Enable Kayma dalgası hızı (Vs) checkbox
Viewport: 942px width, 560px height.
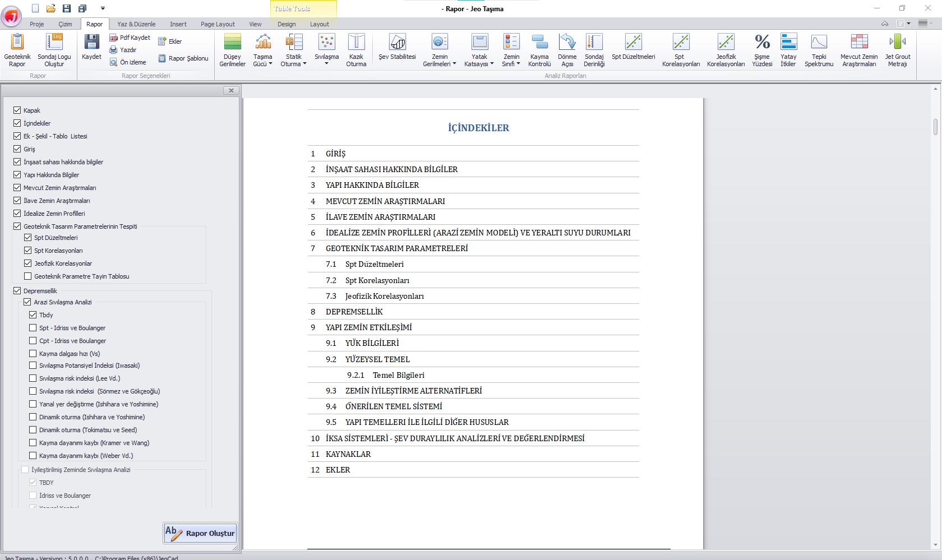click(33, 354)
